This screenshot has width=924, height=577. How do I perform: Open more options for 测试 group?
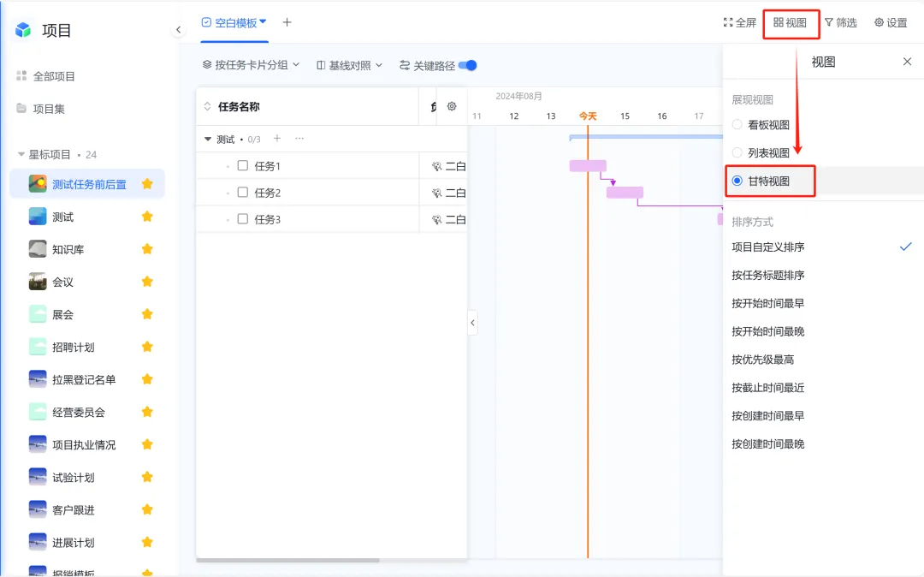tap(299, 139)
